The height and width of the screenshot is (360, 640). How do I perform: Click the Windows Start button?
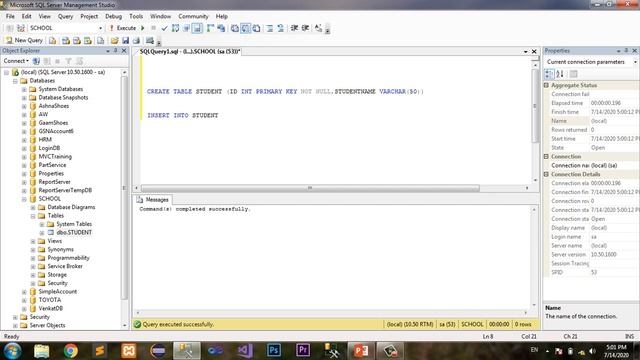point(13,351)
